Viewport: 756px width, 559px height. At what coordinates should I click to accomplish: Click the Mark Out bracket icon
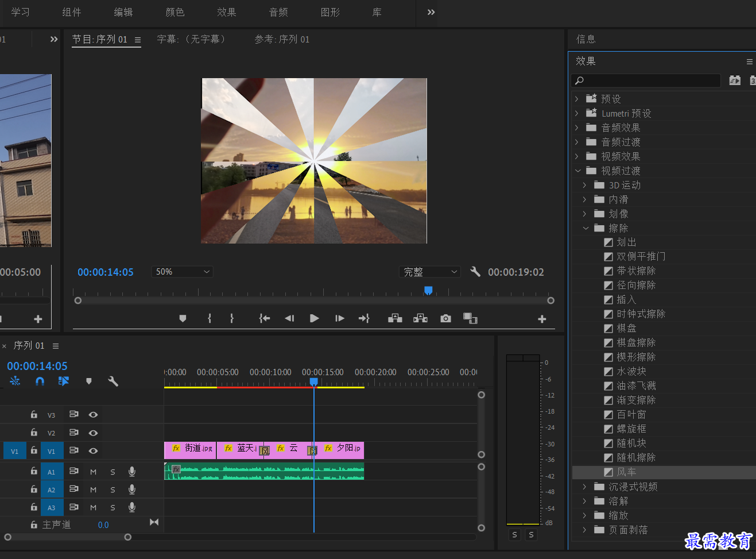pyautogui.click(x=232, y=318)
